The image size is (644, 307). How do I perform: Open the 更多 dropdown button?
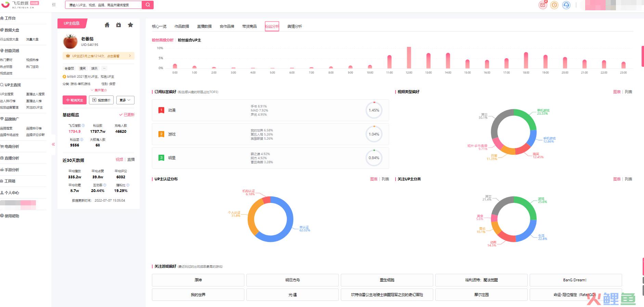click(x=125, y=100)
